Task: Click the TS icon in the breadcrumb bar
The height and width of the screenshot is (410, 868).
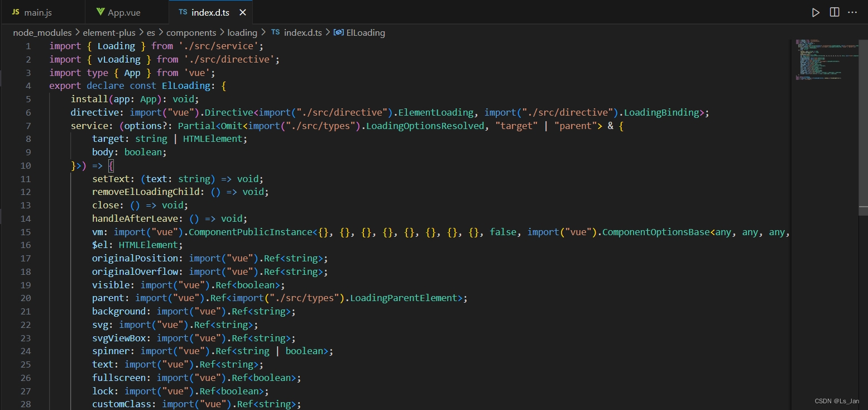Action: click(x=275, y=32)
